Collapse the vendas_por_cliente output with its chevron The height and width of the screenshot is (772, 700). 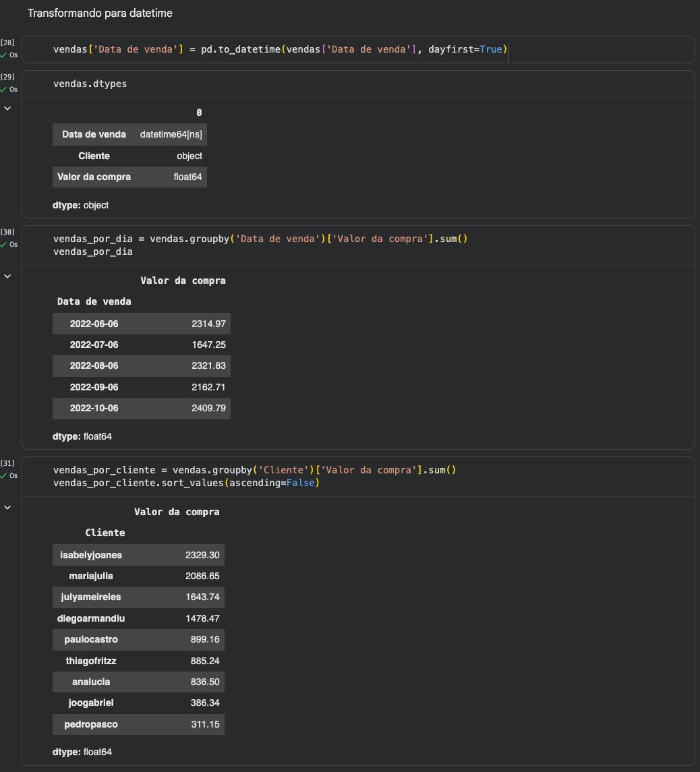pyautogui.click(x=7, y=507)
